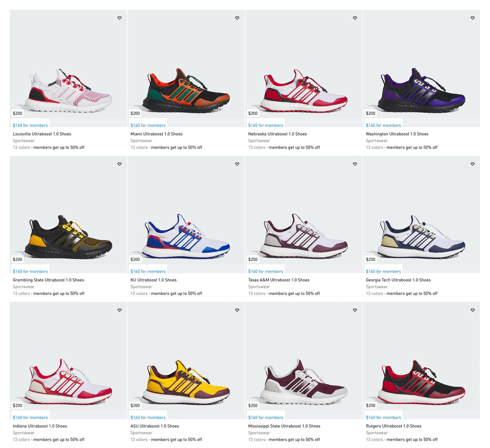Screen dimensions: 490x448
Task: Heart the Texas A&M Ultraboost shoe
Action: [x=355, y=164]
